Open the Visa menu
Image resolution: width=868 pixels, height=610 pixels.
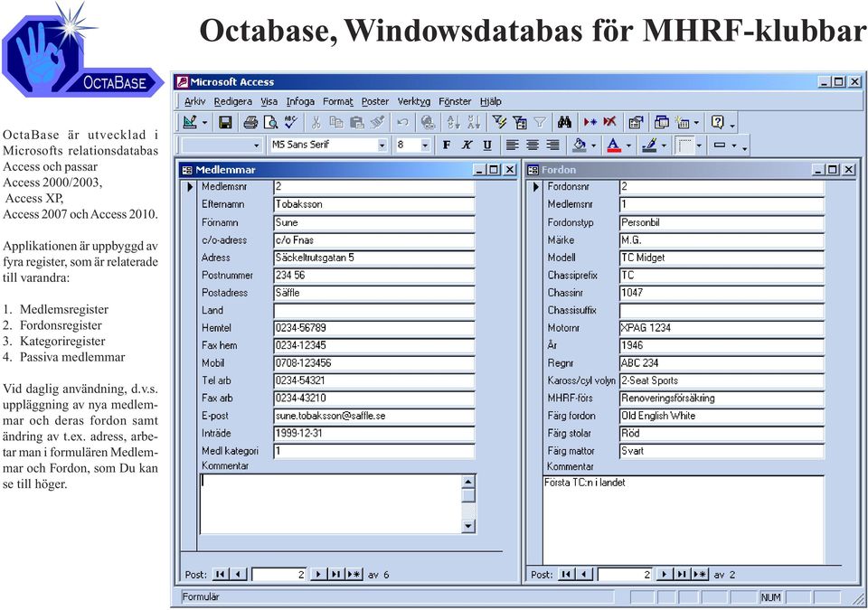[269, 101]
